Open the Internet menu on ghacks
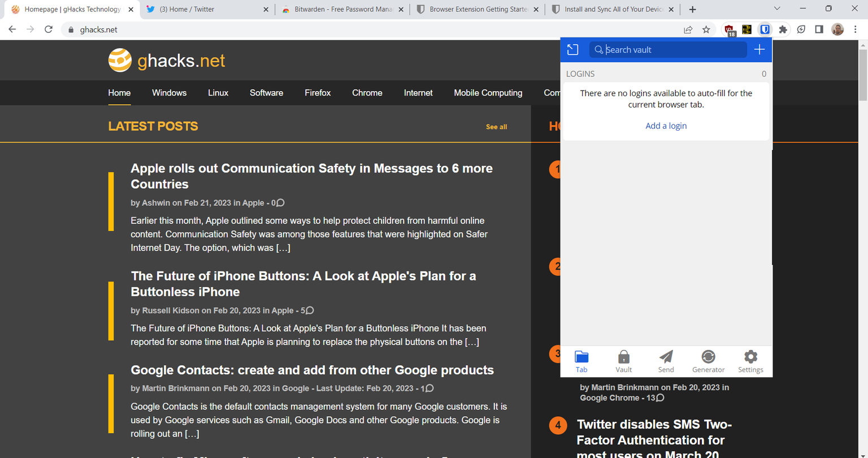Image resolution: width=868 pixels, height=458 pixels. point(418,93)
